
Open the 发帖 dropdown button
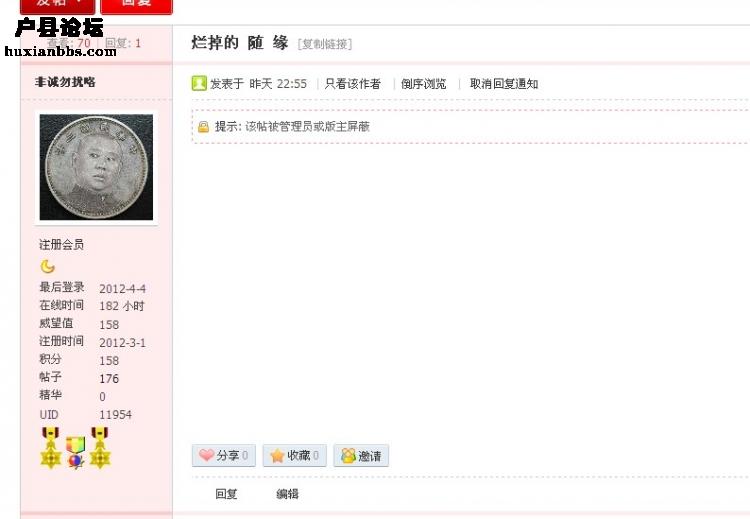(x=57, y=4)
